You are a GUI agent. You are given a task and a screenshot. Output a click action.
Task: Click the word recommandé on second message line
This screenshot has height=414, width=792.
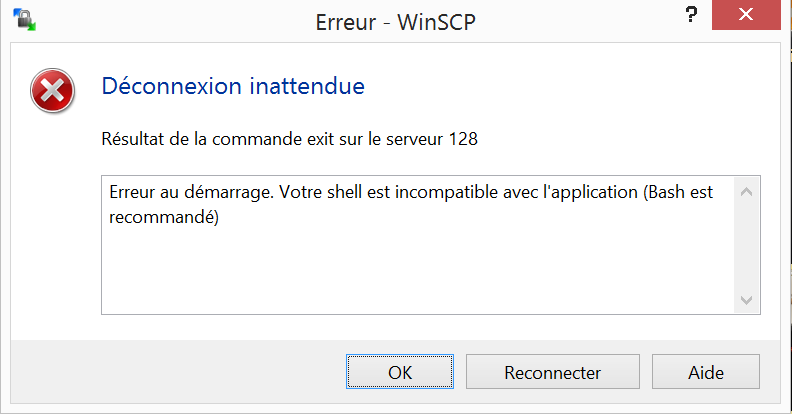click(162, 217)
